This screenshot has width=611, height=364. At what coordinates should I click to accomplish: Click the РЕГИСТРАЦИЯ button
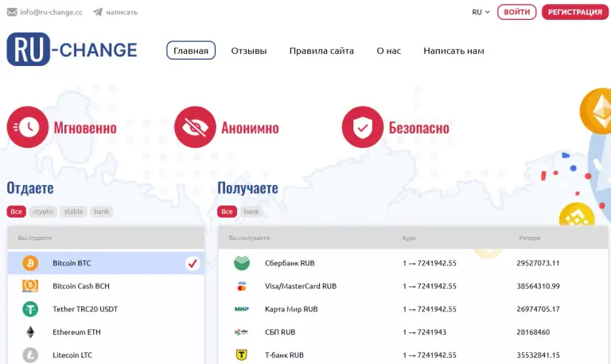574,12
